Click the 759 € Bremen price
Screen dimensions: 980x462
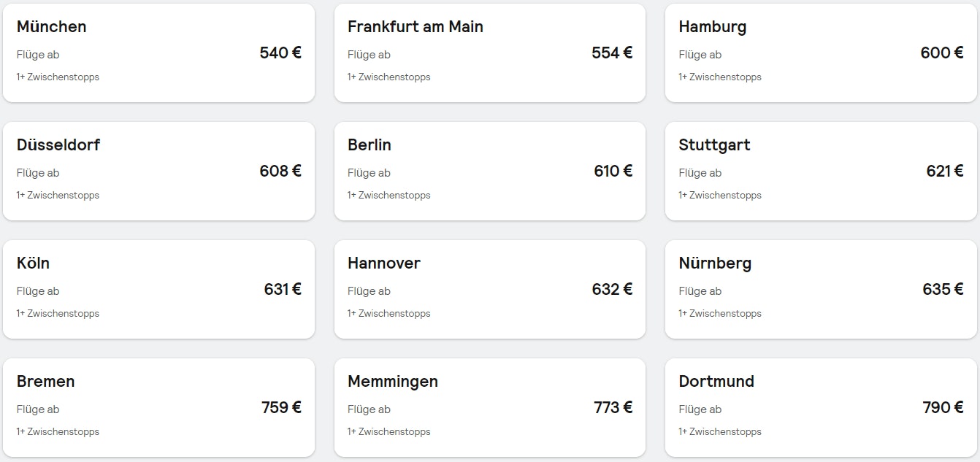click(280, 407)
